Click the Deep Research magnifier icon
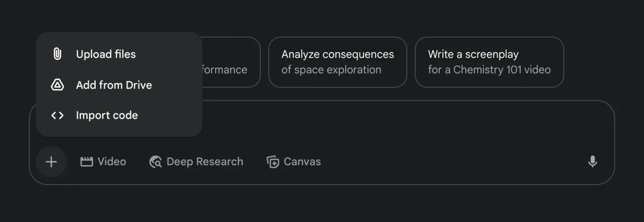 155,162
